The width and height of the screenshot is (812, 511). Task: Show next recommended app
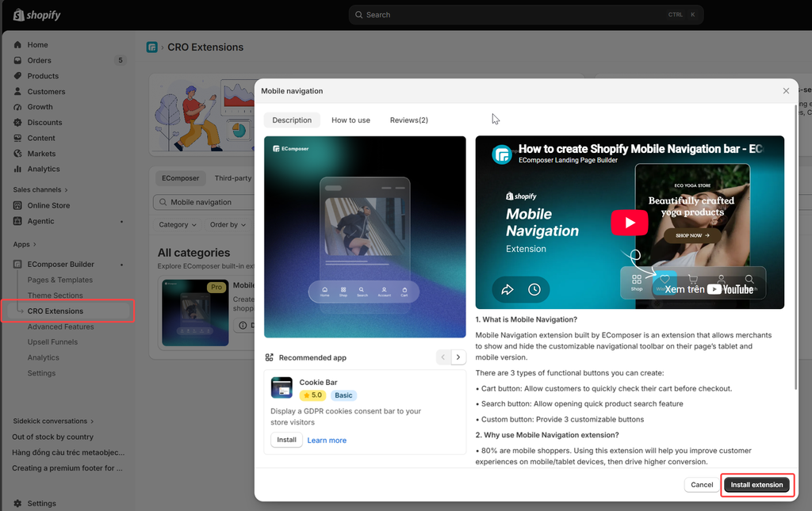[458, 357]
